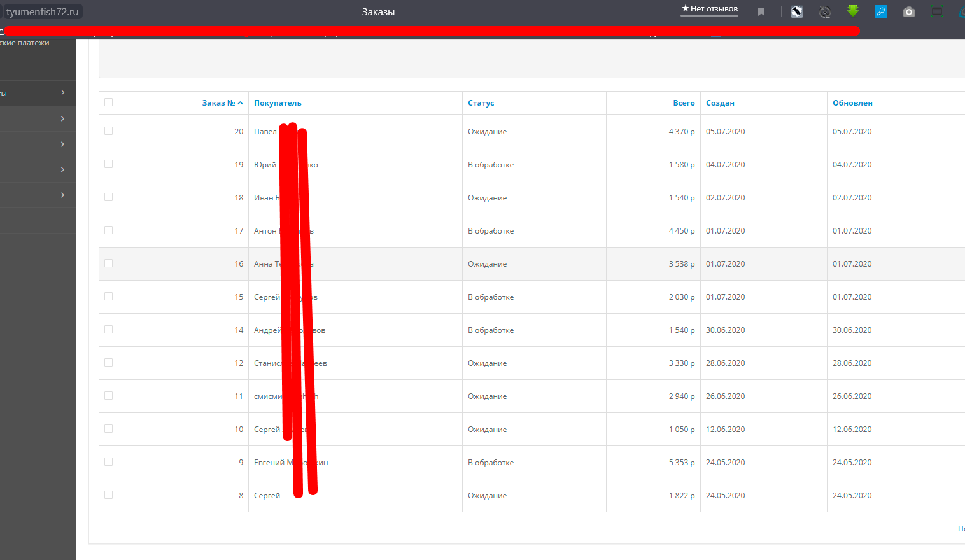Open the rocket extension icon
The image size is (965, 560).
797,11
